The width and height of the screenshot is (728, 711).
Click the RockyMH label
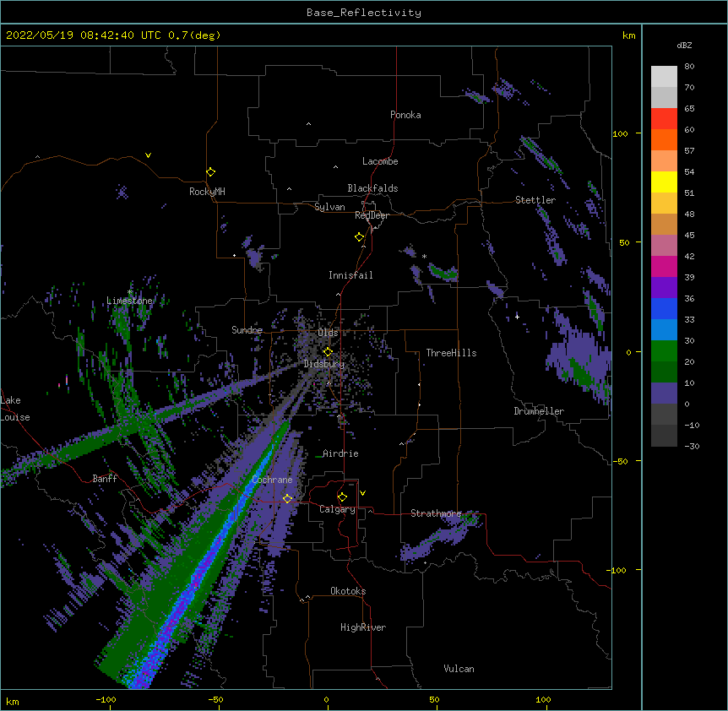click(207, 192)
